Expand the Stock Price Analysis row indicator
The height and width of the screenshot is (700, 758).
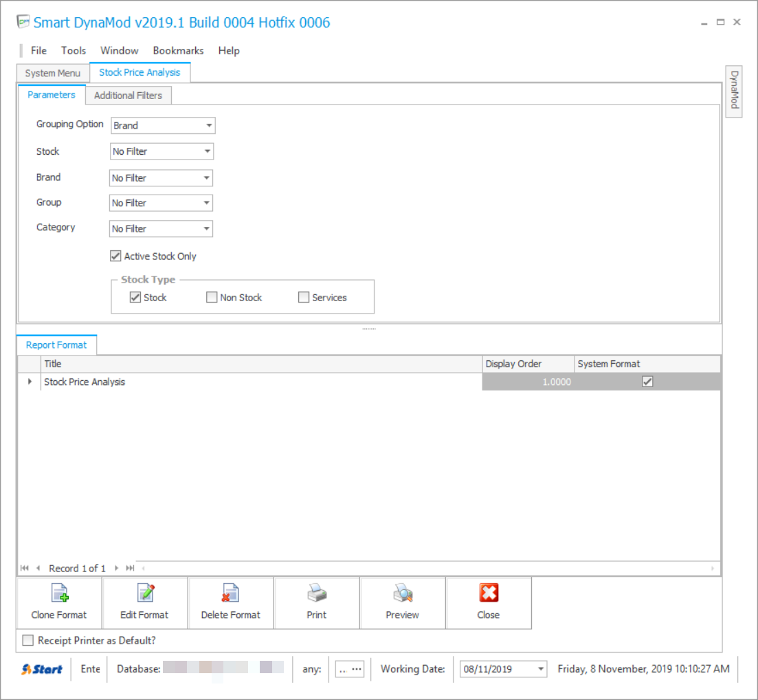[x=30, y=382]
